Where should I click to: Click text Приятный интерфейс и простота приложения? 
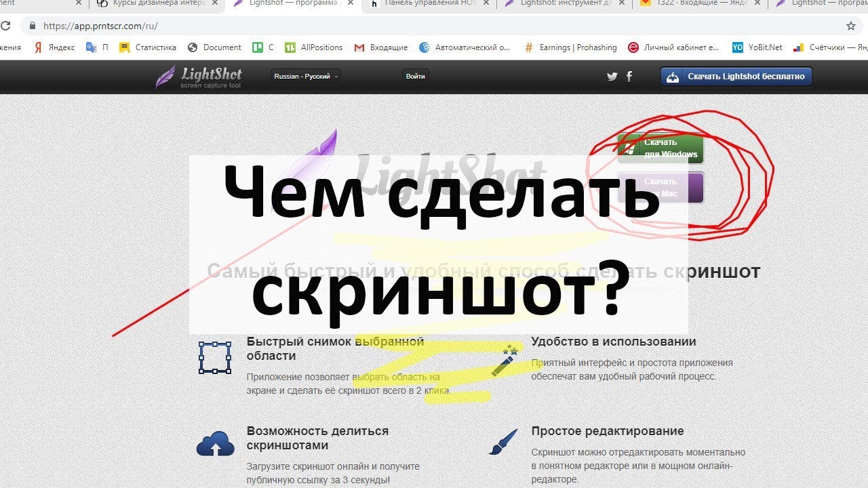[x=632, y=363]
